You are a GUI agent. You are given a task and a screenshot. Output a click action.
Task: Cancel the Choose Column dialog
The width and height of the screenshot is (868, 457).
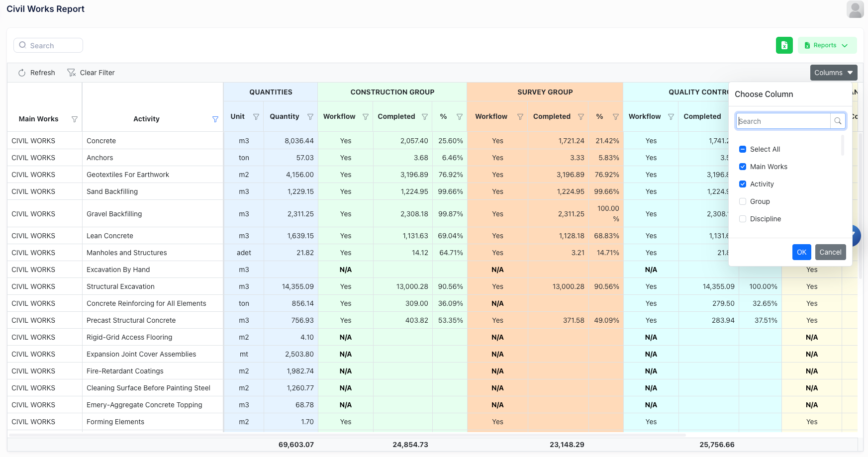point(830,252)
